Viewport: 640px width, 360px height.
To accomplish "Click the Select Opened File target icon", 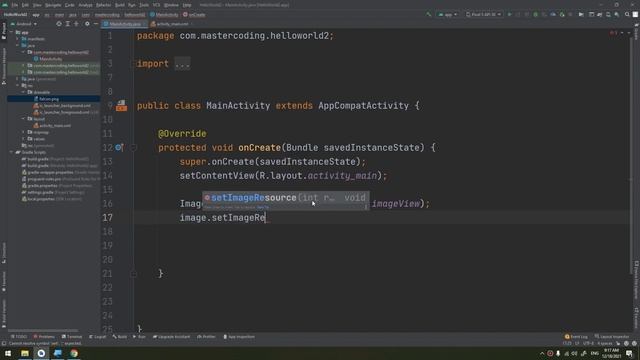I will point(59,24).
